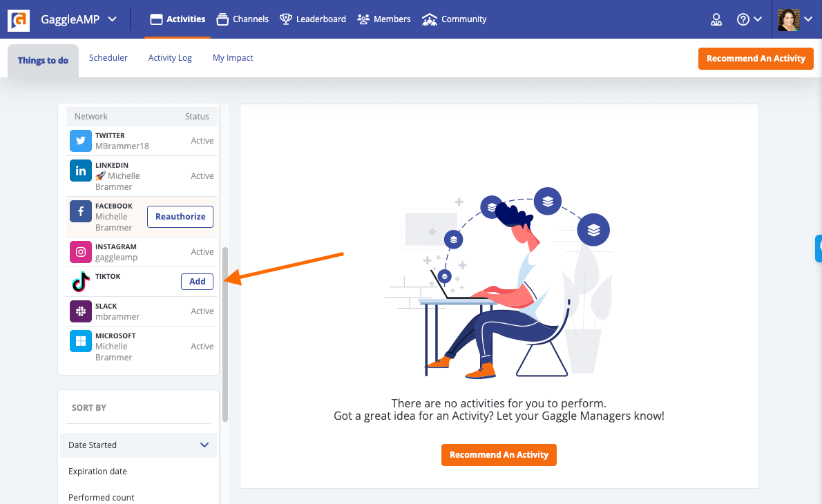Click the Members people icon
This screenshot has height=504, width=822.
(363, 19)
